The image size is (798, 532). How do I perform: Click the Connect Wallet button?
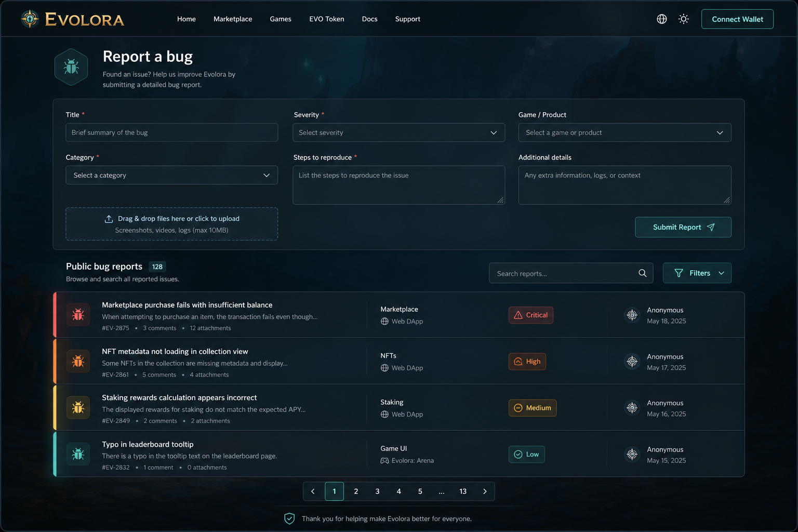[737, 19]
